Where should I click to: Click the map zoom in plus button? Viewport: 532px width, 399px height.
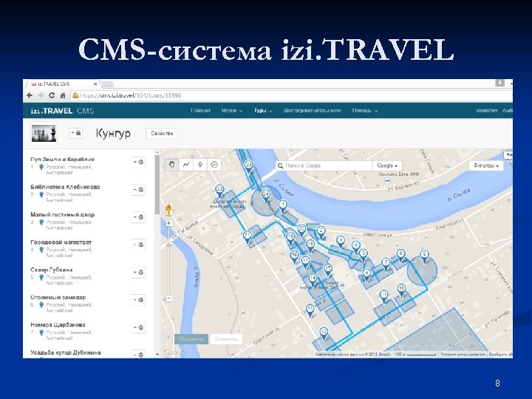(x=168, y=223)
